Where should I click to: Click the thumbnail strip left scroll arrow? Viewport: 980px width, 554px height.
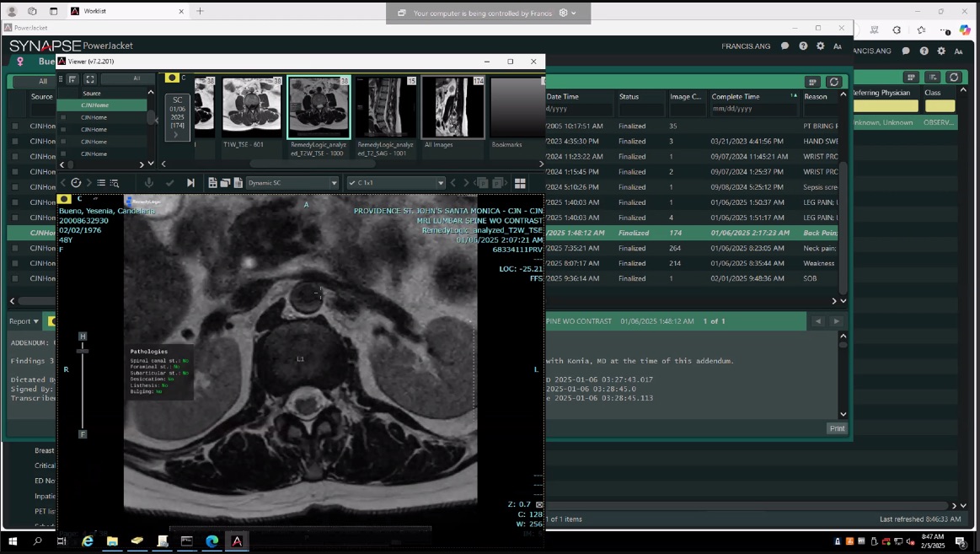point(163,164)
